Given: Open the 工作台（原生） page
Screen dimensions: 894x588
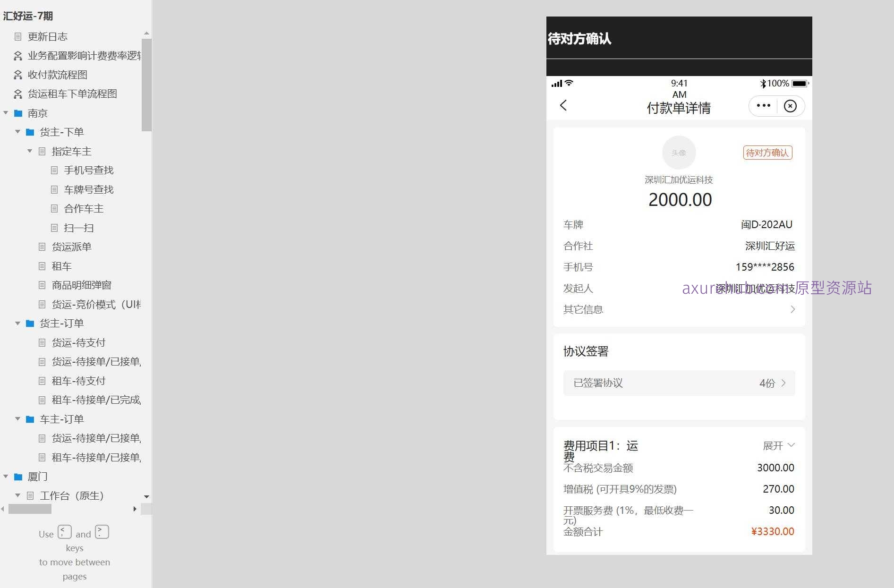Looking at the screenshot, I should click(71, 495).
